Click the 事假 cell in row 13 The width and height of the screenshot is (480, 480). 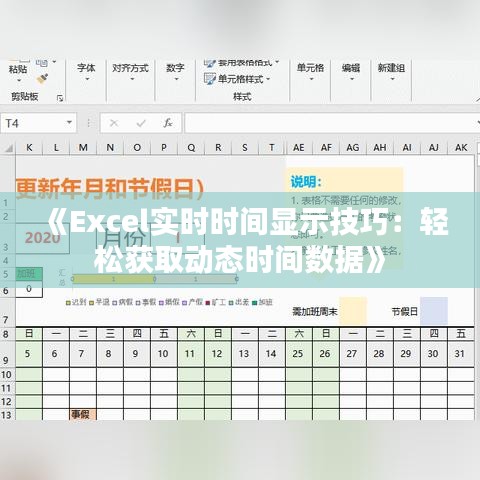point(83,415)
